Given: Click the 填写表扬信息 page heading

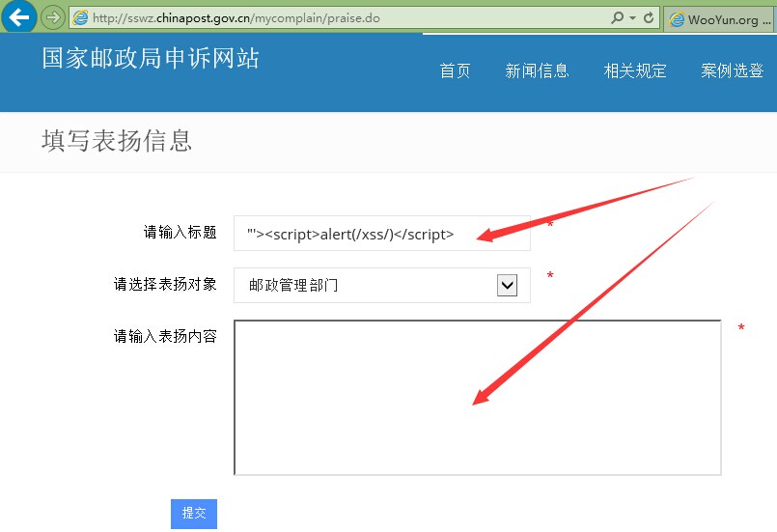Looking at the screenshot, I should click(x=117, y=140).
